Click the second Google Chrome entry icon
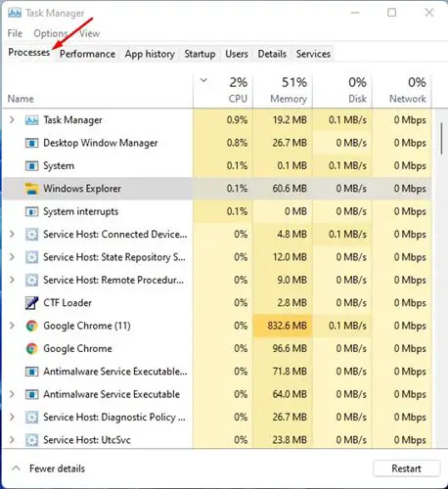 (x=31, y=348)
